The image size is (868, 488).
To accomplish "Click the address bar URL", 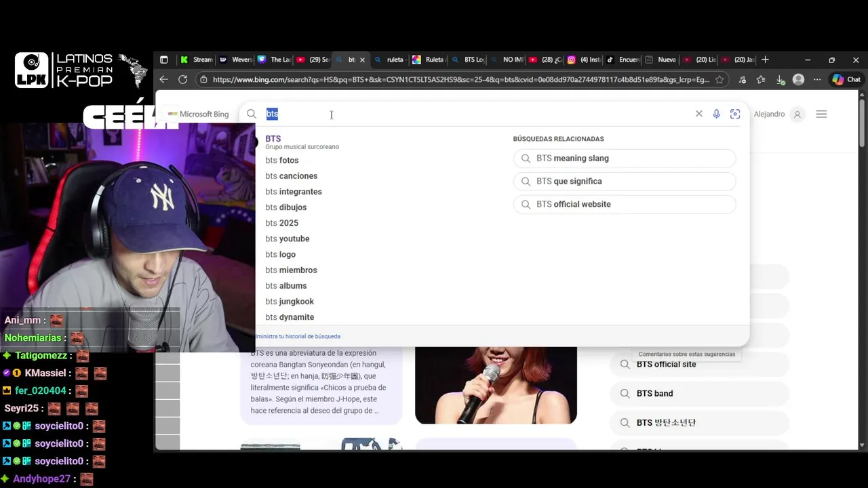I will pyautogui.click(x=460, y=79).
